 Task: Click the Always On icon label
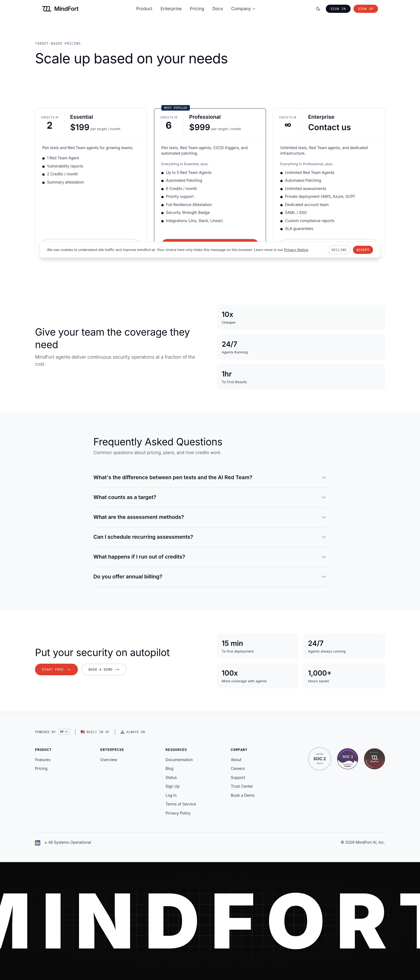point(133,732)
